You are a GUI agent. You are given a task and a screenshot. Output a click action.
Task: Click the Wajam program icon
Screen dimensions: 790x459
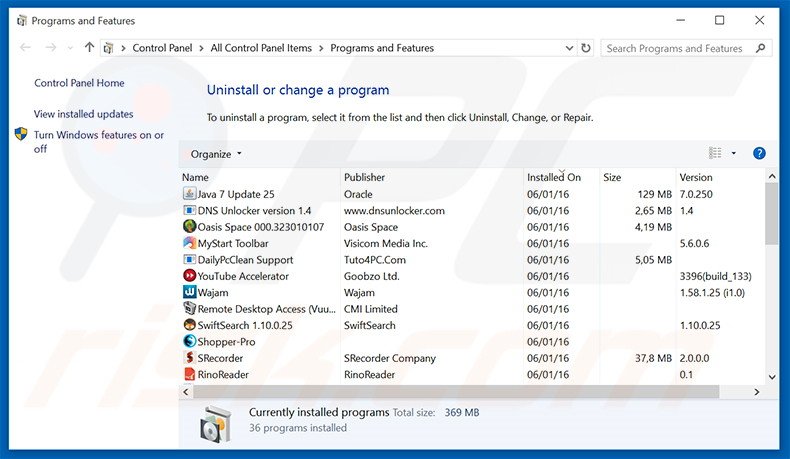(189, 292)
